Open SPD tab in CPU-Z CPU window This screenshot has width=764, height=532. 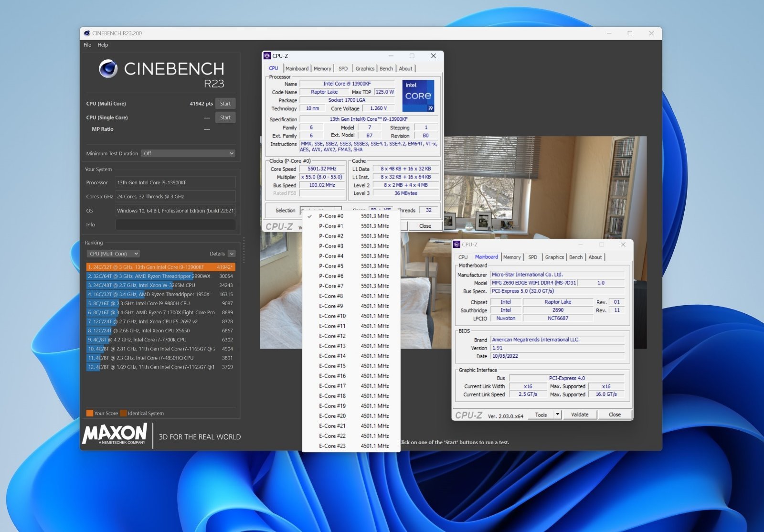pyautogui.click(x=343, y=69)
